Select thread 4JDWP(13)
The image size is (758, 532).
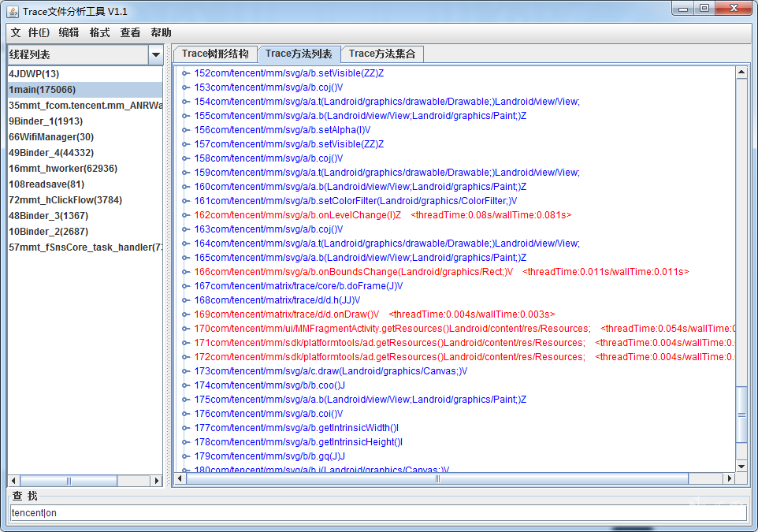point(85,74)
